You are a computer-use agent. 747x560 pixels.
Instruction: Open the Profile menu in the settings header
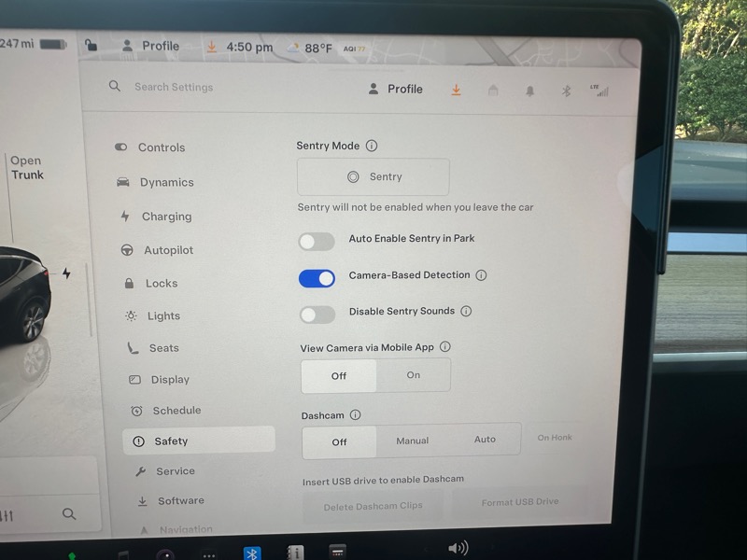pyautogui.click(x=396, y=89)
